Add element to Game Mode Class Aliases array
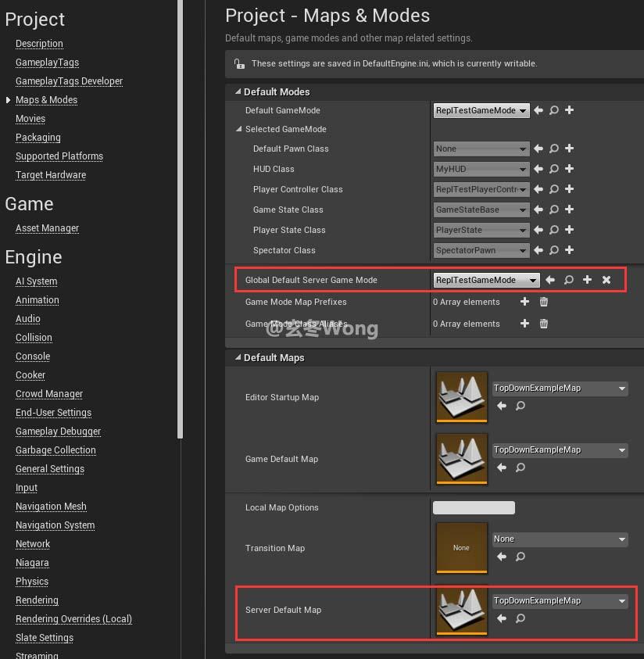The width and height of the screenshot is (644, 659). coord(524,324)
